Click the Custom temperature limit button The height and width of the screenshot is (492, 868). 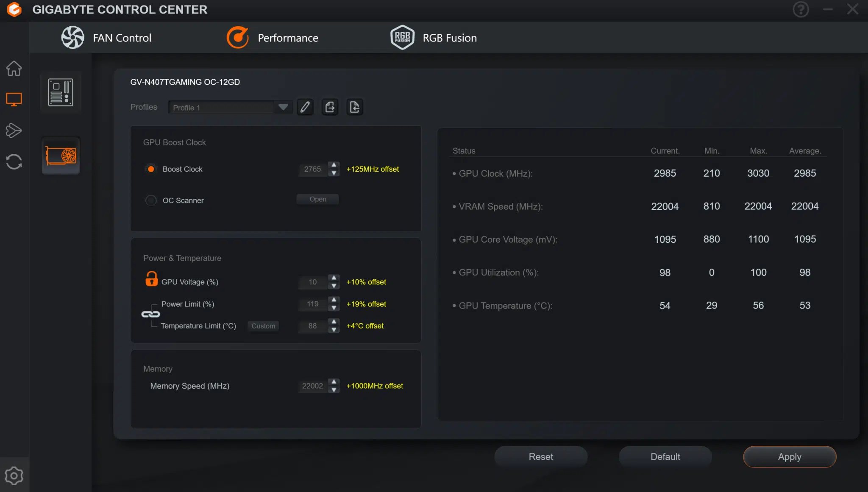(x=263, y=326)
